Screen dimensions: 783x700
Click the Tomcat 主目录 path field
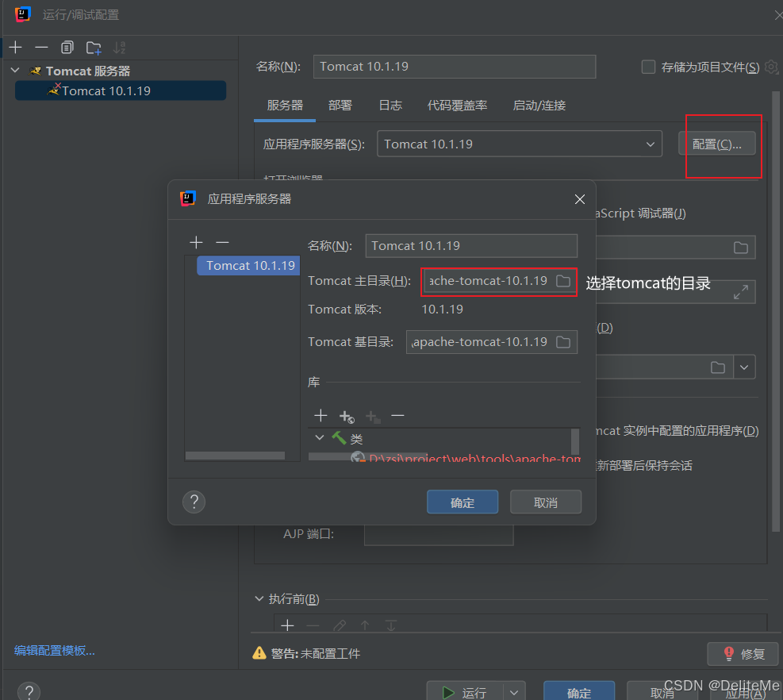(489, 281)
